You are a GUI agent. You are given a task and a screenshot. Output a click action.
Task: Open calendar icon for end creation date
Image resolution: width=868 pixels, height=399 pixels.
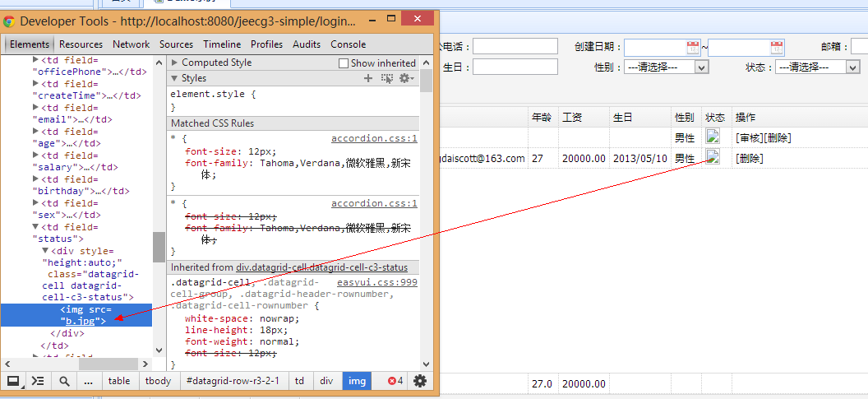click(x=778, y=47)
